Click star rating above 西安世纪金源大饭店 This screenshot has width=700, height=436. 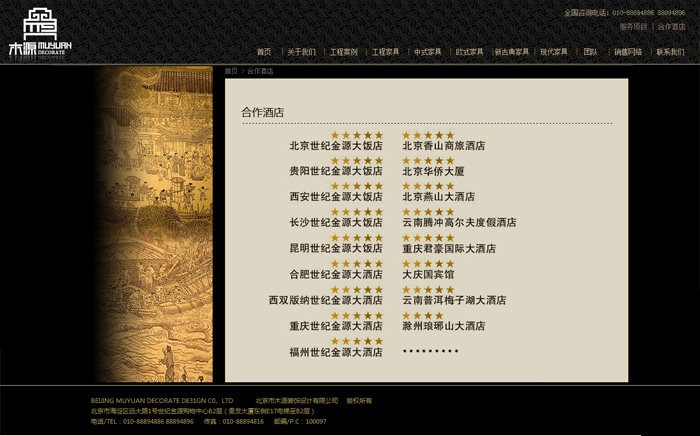[357, 186]
